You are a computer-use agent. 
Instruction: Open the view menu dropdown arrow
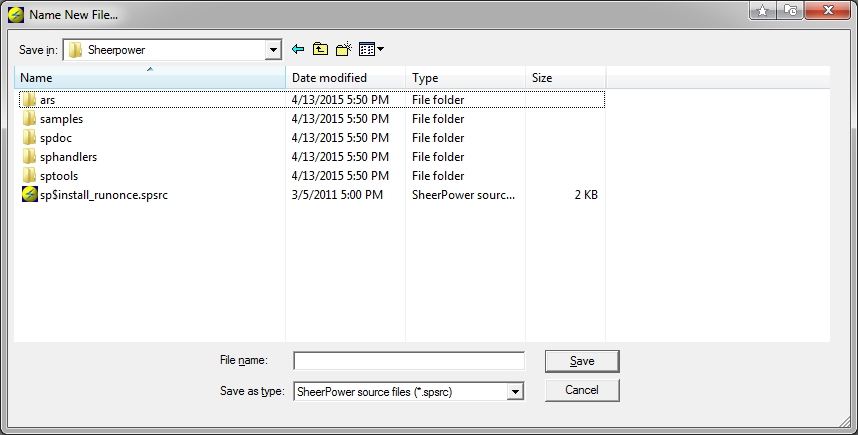(x=381, y=49)
